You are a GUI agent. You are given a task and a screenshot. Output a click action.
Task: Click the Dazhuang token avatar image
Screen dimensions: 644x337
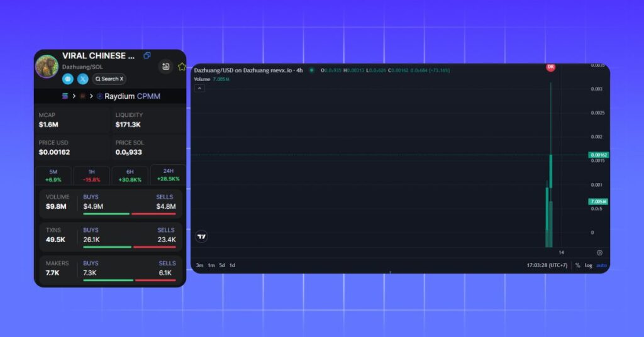(x=47, y=67)
